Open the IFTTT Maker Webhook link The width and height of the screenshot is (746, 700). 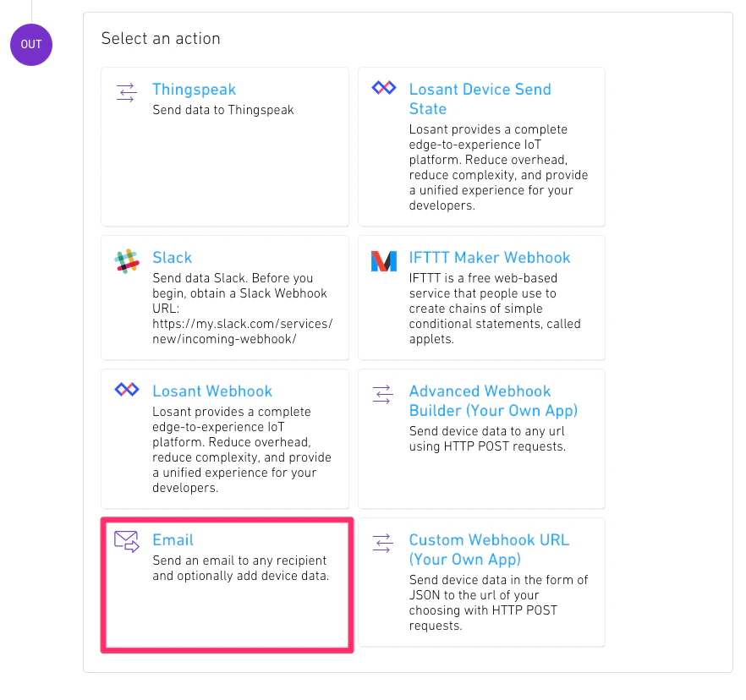click(x=490, y=258)
